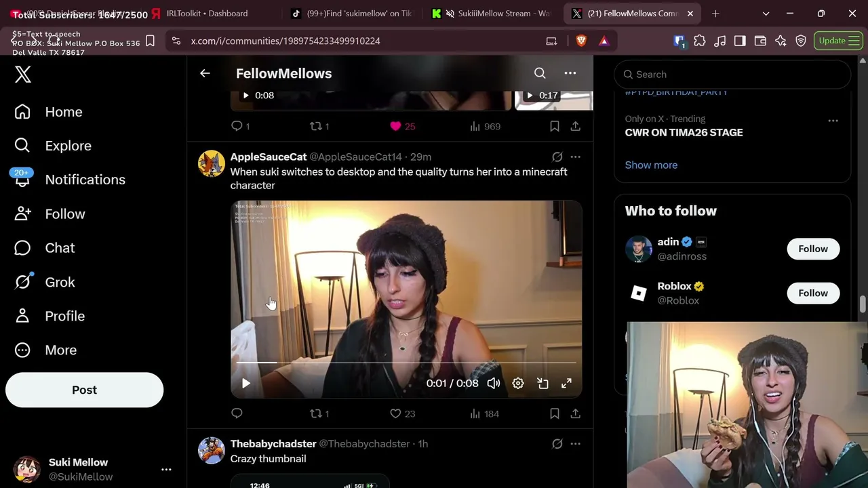This screenshot has width=868, height=488.
Task: Open AppleSauceCat's profile name link
Action: point(269,157)
